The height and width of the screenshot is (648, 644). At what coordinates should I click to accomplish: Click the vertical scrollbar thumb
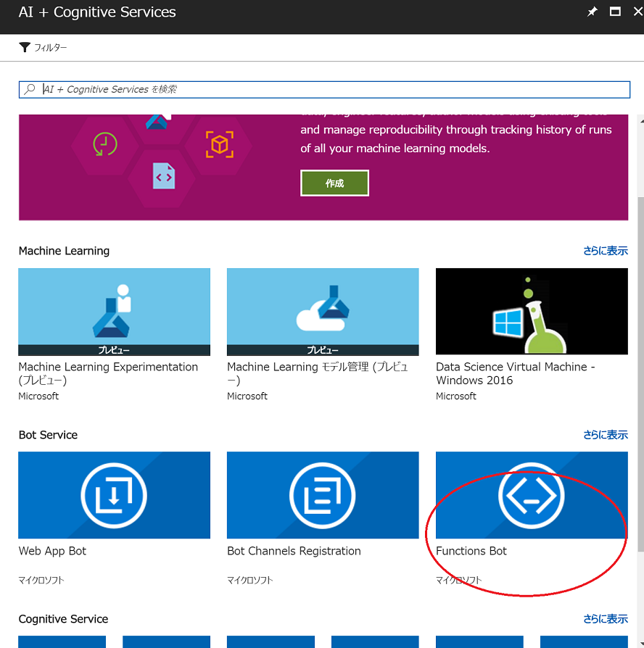tap(640, 374)
